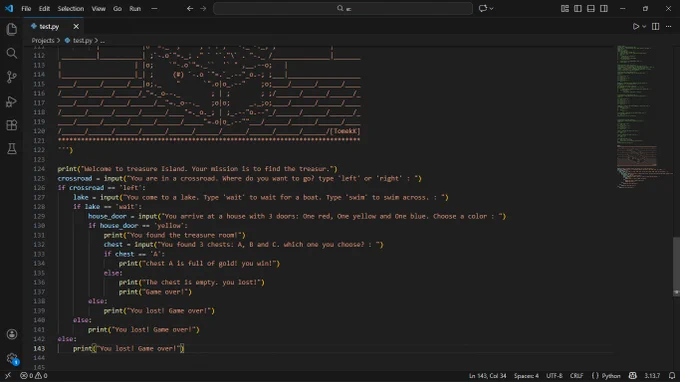Open Projects breadcrumb folder
This screenshot has width=680, height=382.
(42, 40)
